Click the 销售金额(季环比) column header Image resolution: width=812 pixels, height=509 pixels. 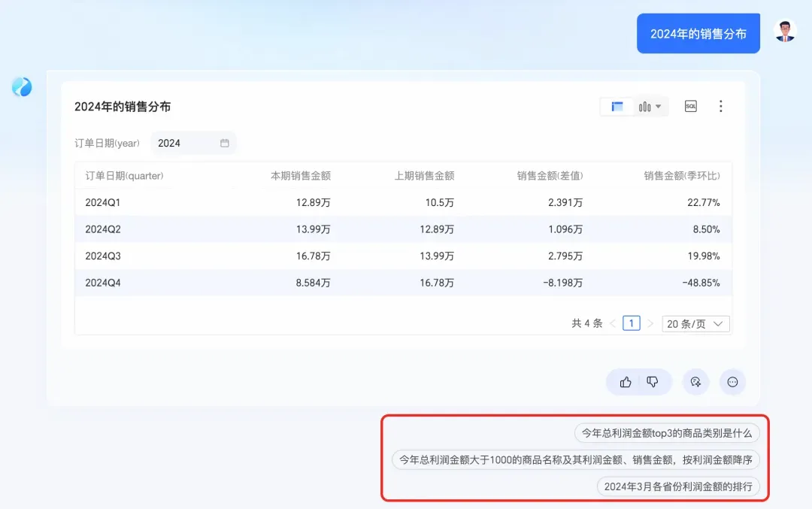pyautogui.click(x=681, y=176)
